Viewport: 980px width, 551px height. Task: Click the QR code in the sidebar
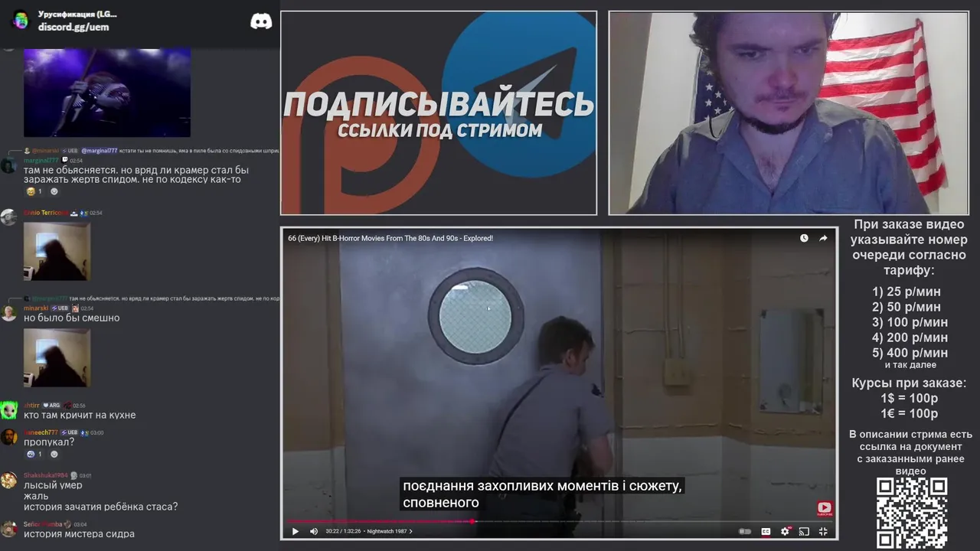pyautogui.click(x=912, y=513)
